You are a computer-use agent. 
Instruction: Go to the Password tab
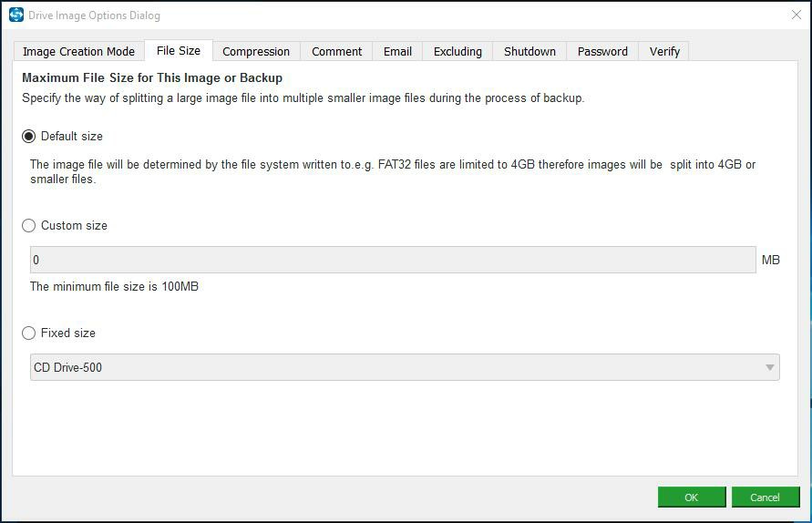click(x=602, y=51)
